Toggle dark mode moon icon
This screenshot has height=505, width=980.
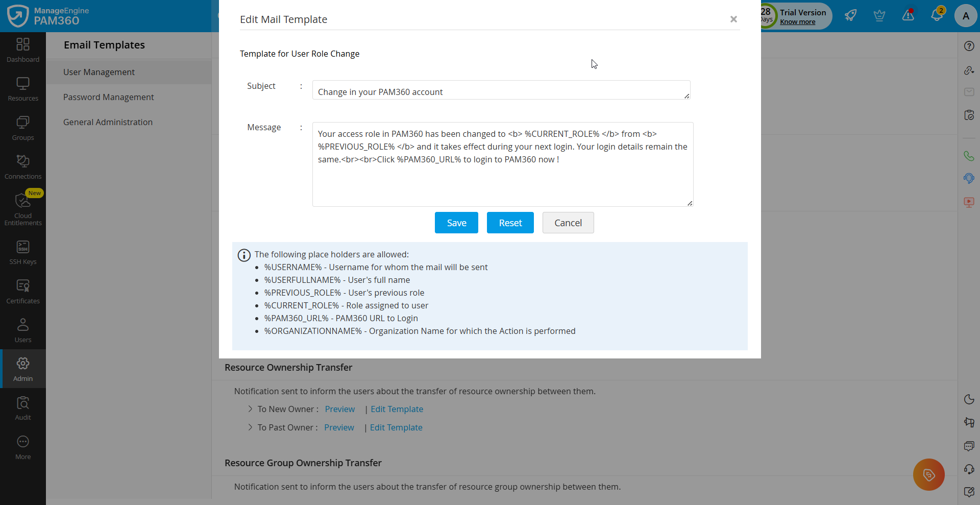pyautogui.click(x=969, y=399)
